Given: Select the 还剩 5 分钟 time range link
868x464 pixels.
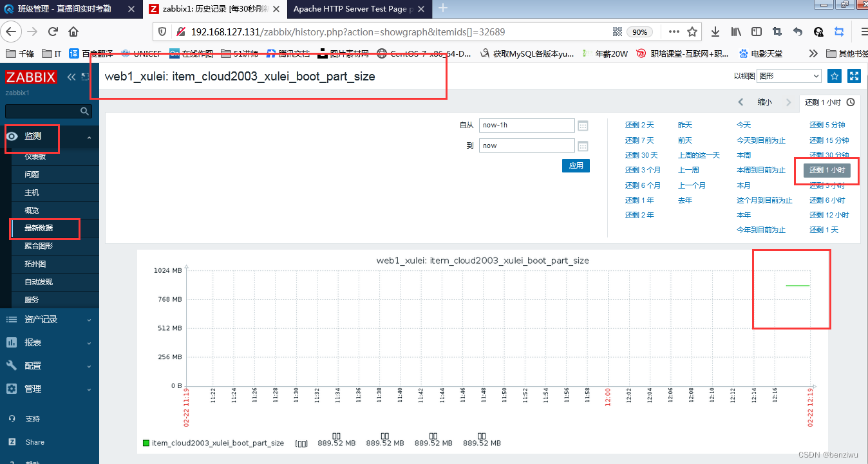Looking at the screenshot, I should tap(827, 125).
